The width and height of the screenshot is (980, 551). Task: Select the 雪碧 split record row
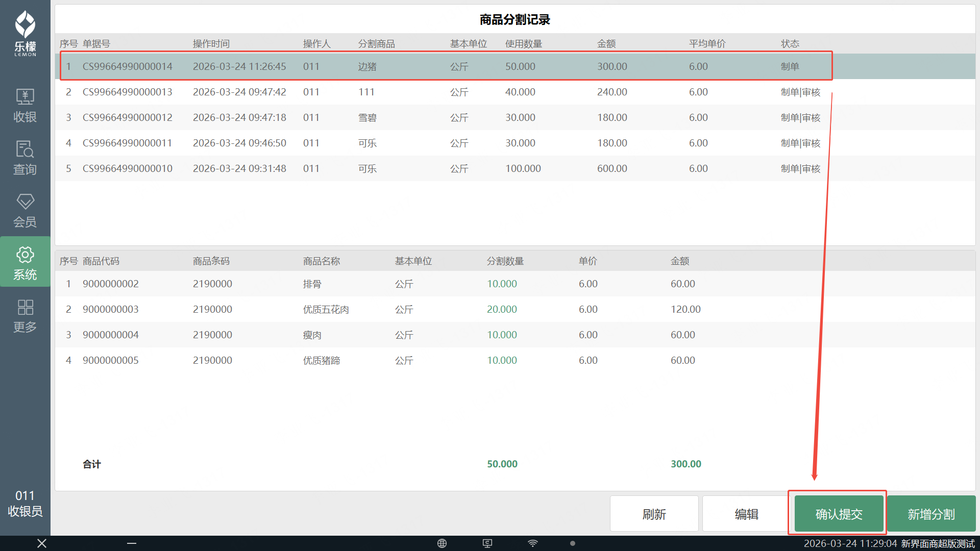tap(367, 117)
